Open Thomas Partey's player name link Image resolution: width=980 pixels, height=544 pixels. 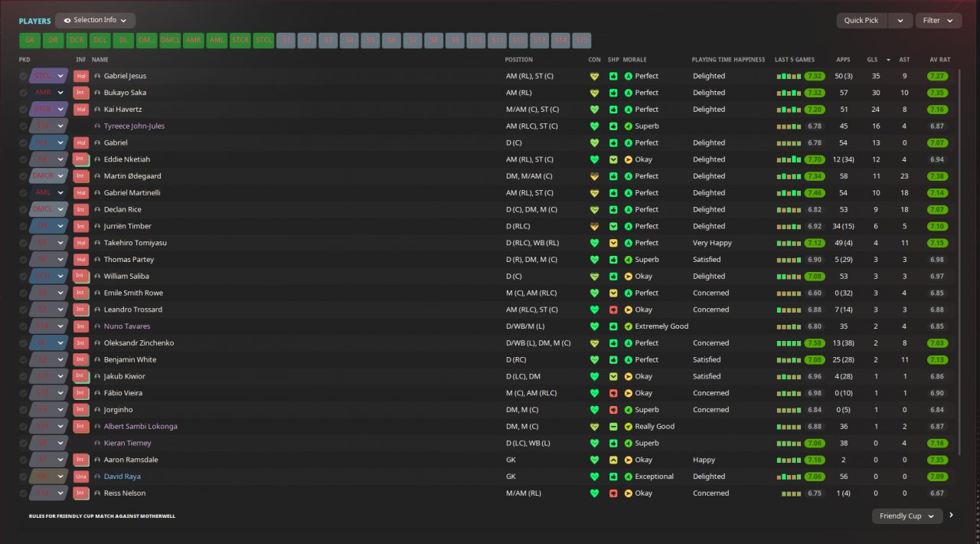[127, 260]
